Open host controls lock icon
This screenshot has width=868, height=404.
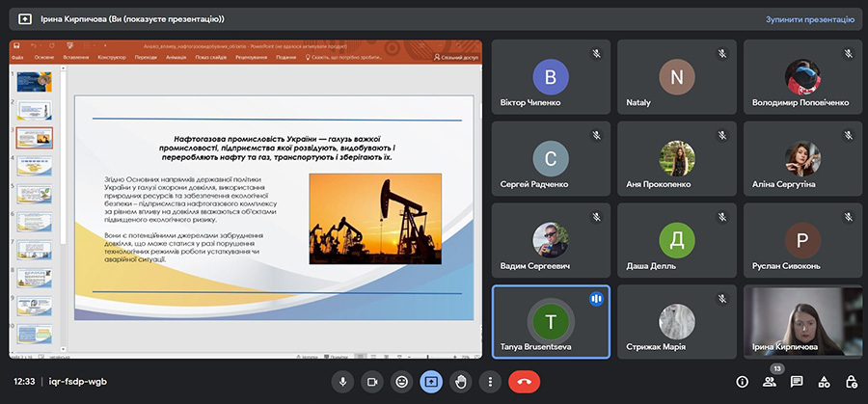click(x=851, y=382)
